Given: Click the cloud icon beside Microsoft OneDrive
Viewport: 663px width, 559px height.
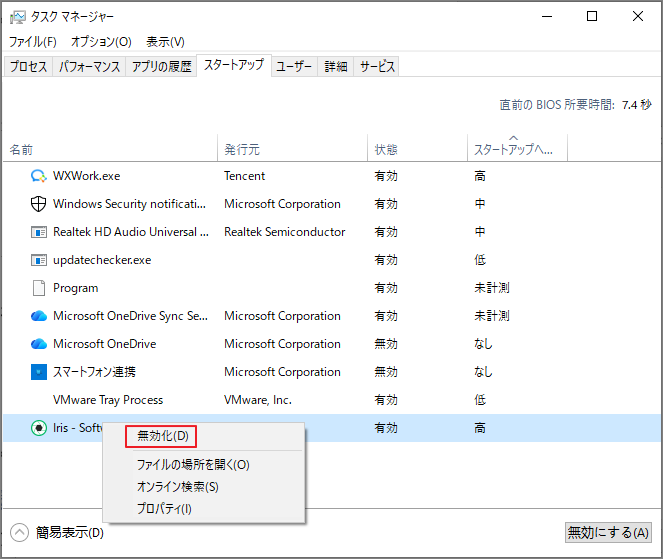Looking at the screenshot, I should pos(38,344).
